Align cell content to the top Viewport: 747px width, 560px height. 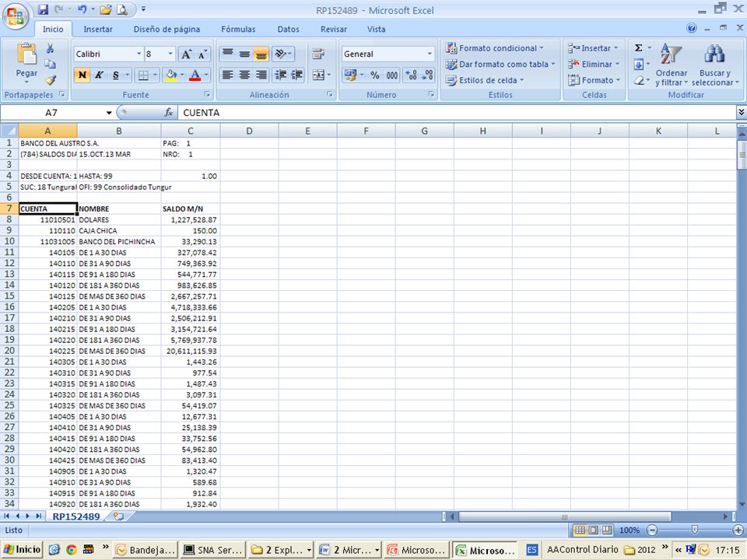(228, 54)
